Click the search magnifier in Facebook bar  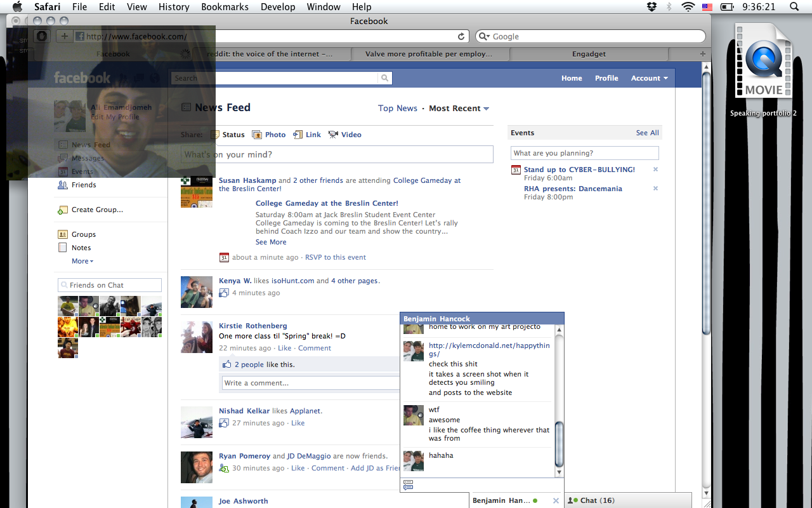[384, 78]
